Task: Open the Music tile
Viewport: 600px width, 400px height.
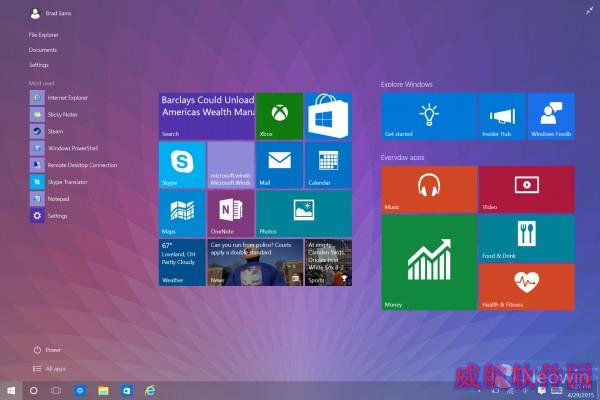Action: coord(429,189)
